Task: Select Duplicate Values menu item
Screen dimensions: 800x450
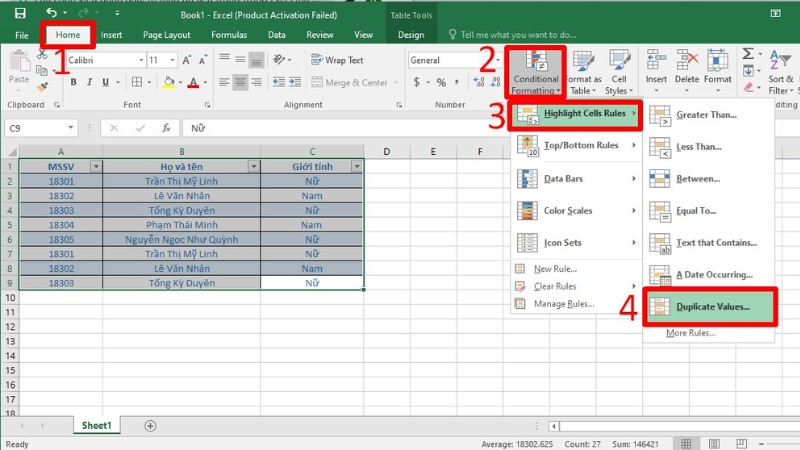Action: coord(711,306)
